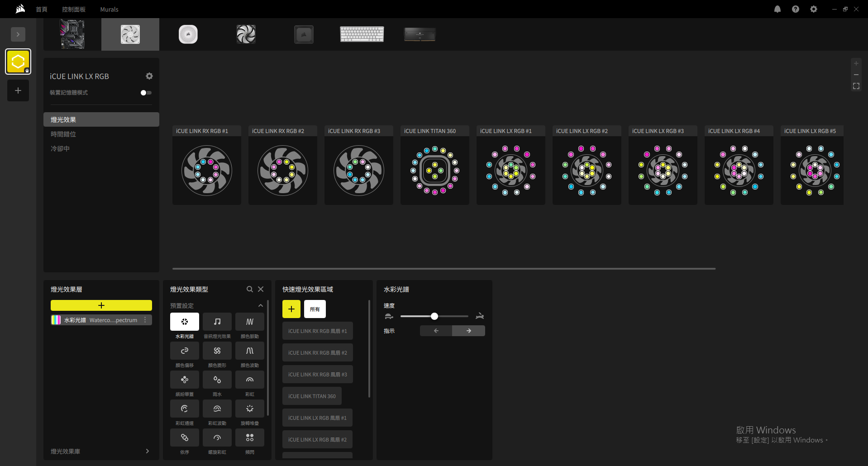Open the 時間錯位 tab

point(63,134)
